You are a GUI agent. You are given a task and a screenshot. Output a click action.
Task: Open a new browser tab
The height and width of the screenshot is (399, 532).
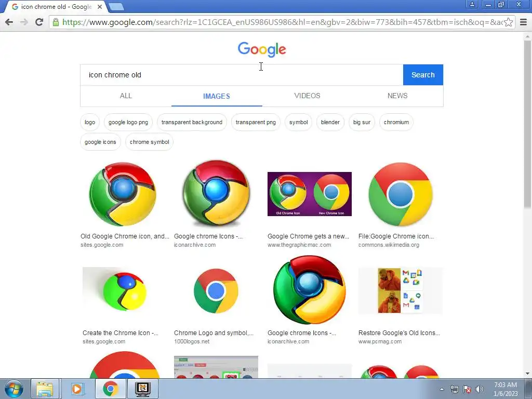116,6
